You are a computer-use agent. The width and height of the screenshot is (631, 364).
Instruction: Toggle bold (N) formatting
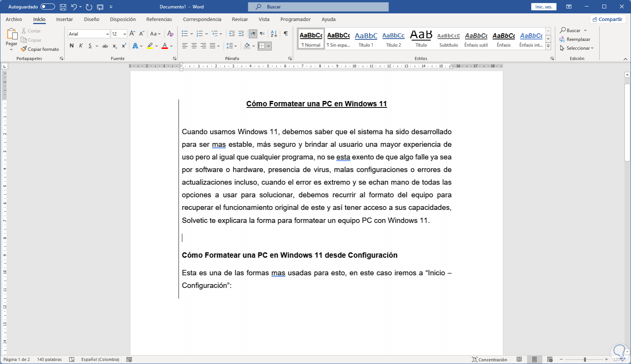click(x=72, y=46)
